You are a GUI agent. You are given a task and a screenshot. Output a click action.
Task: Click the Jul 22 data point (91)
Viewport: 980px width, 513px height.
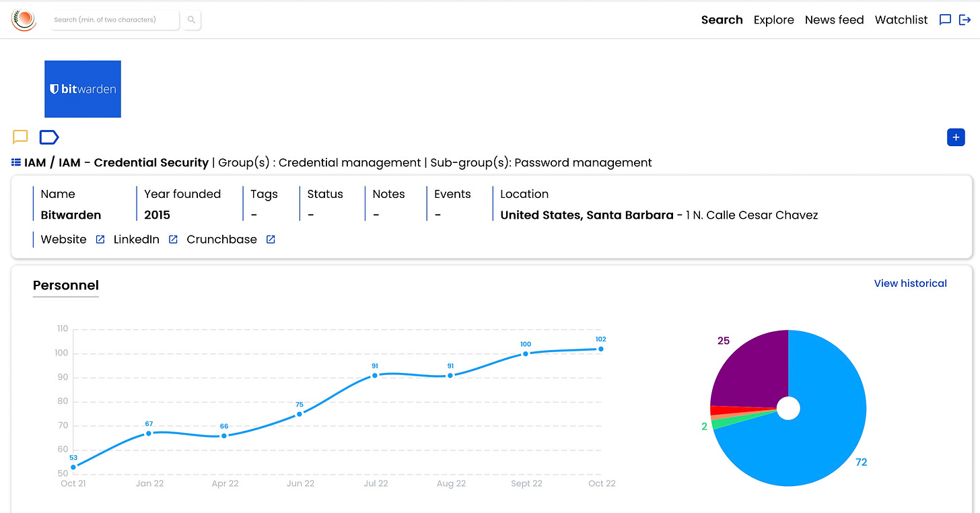pos(375,375)
